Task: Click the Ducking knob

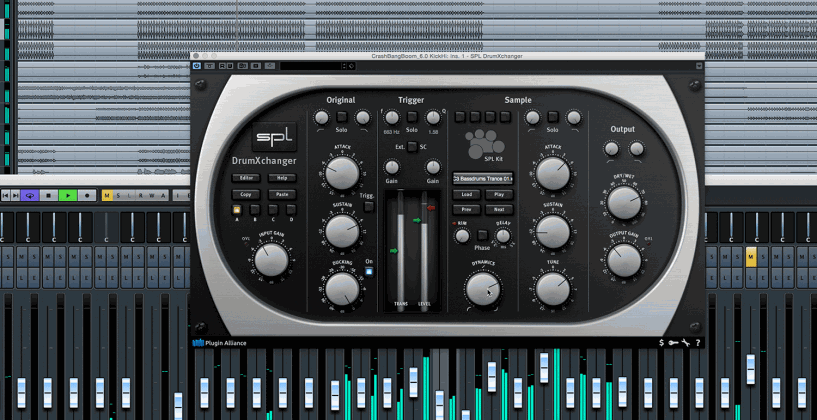Action: 342,289
